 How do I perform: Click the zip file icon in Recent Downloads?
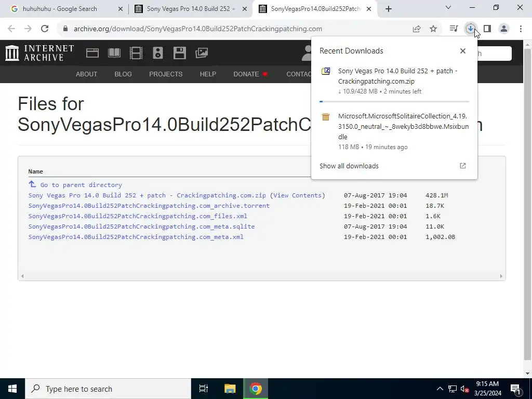pos(326,71)
